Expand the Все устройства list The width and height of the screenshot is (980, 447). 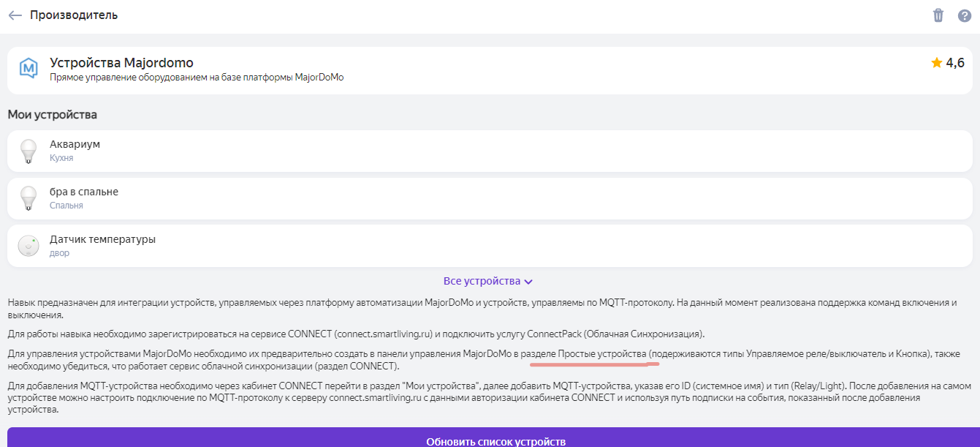488,281
